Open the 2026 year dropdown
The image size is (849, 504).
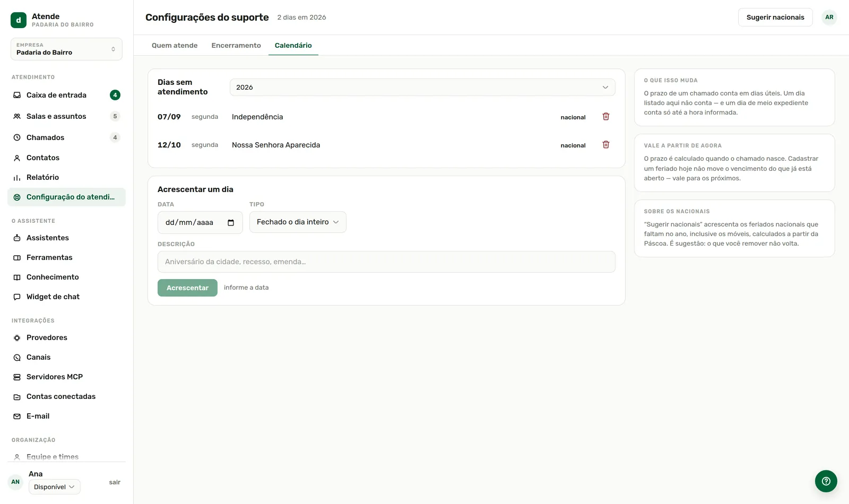coord(422,88)
